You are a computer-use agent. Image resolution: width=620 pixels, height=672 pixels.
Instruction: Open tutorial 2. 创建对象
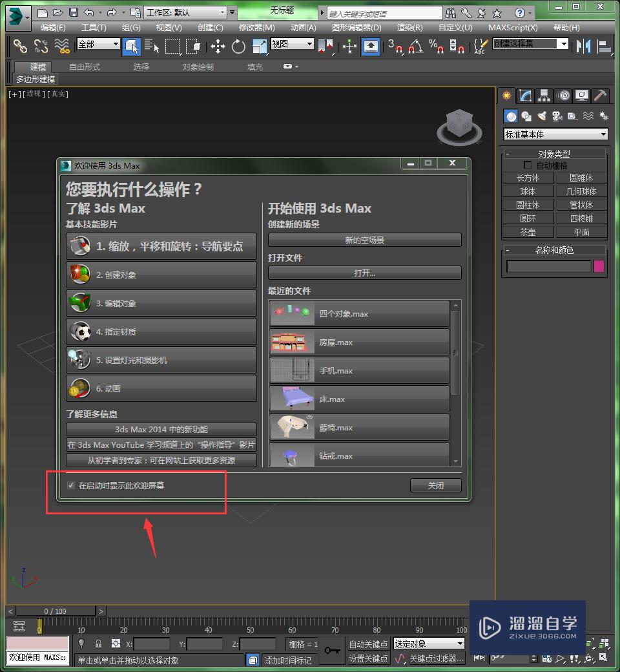pyautogui.click(x=161, y=275)
